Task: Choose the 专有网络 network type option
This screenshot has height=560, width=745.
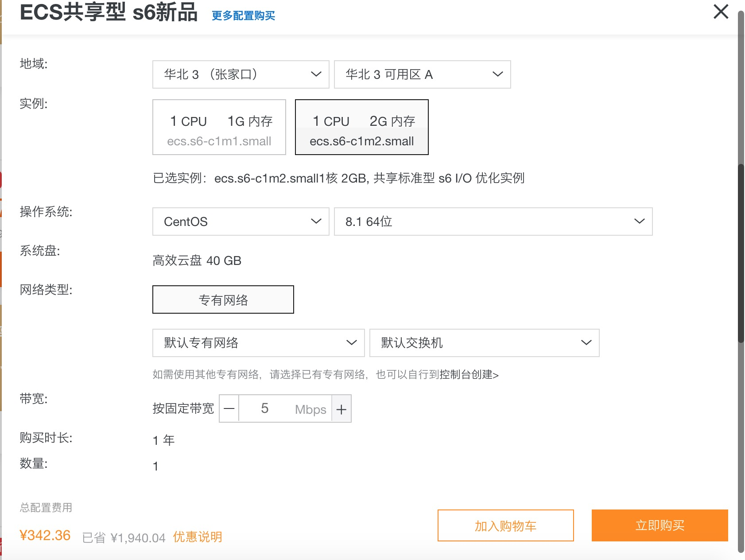Action: (223, 299)
